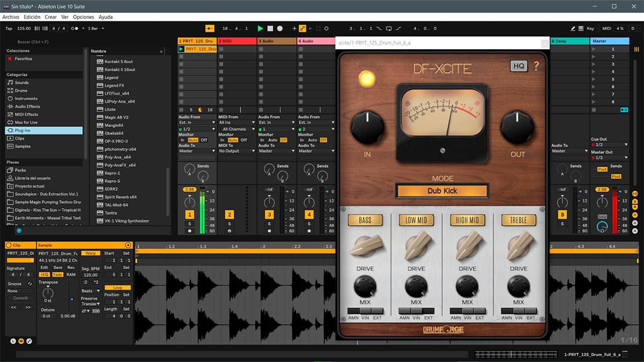Open the Audio Effects category
644x362 pixels.
[x=27, y=106]
